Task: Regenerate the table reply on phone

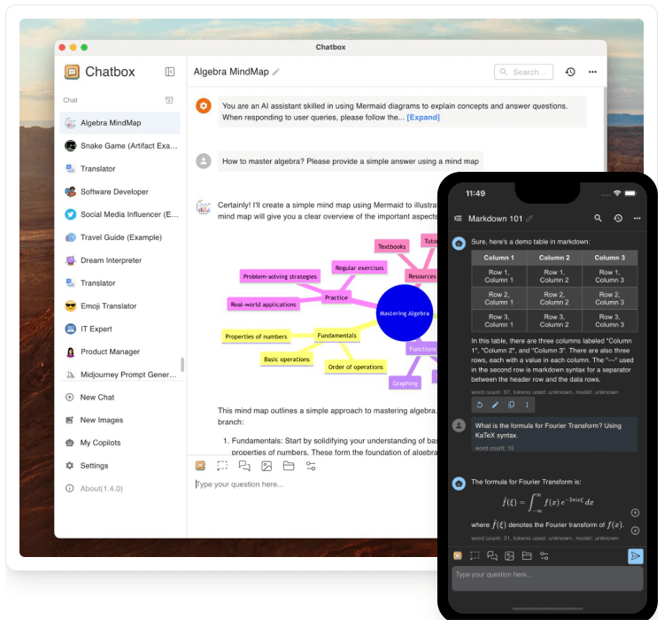Action: pos(480,405)
